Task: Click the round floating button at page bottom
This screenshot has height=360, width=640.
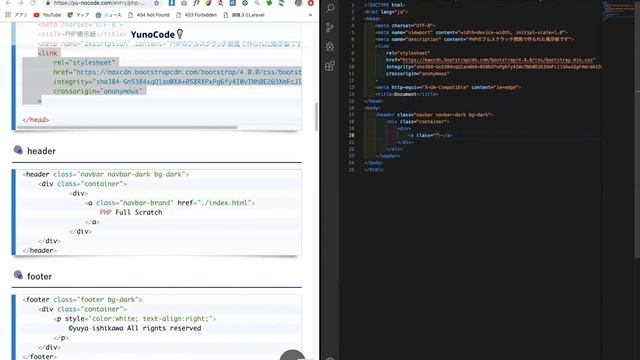Action: click(292, 355)
